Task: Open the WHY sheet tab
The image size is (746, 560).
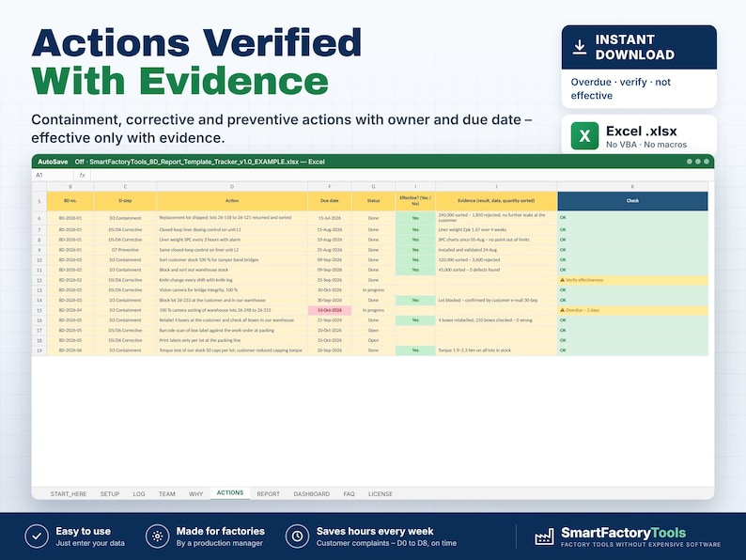Action: 196,494
